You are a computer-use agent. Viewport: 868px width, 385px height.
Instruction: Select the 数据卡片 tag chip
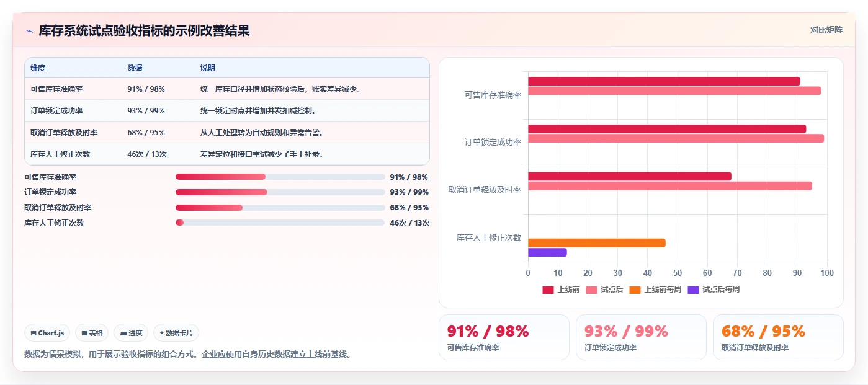pyautogui.click(x=176, y=333)
